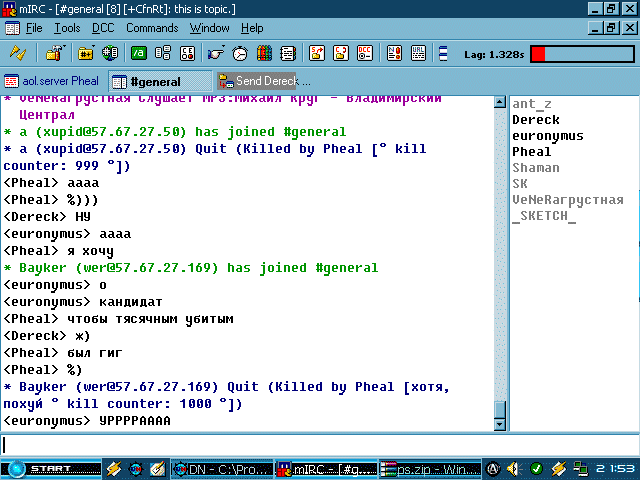
Task: Click the message input field
Action: click(320, 445)
